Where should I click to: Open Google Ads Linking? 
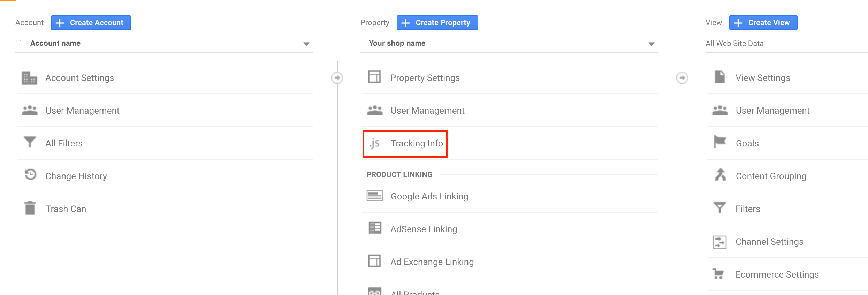point(429,196)
